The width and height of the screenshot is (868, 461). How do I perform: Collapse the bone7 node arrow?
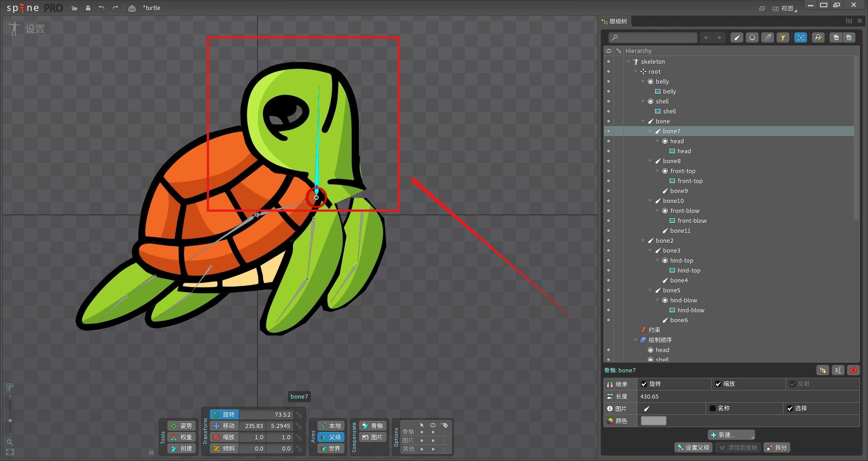pyautogui.click(x=650, y=131)
